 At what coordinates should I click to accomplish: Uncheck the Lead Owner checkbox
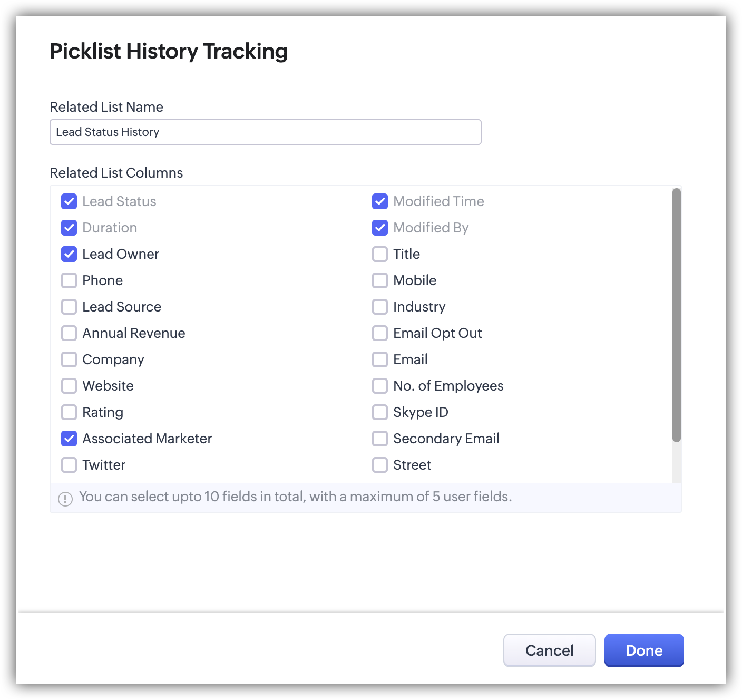[69, 254]
